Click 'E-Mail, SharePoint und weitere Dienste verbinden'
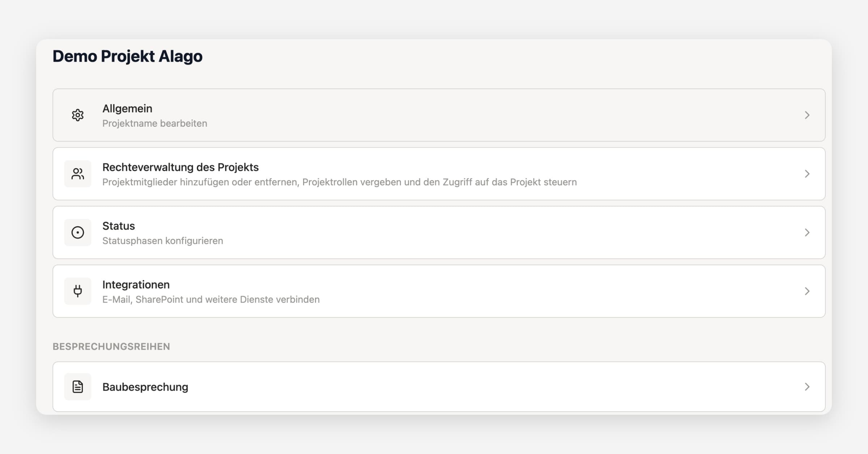 coord(211,299)
